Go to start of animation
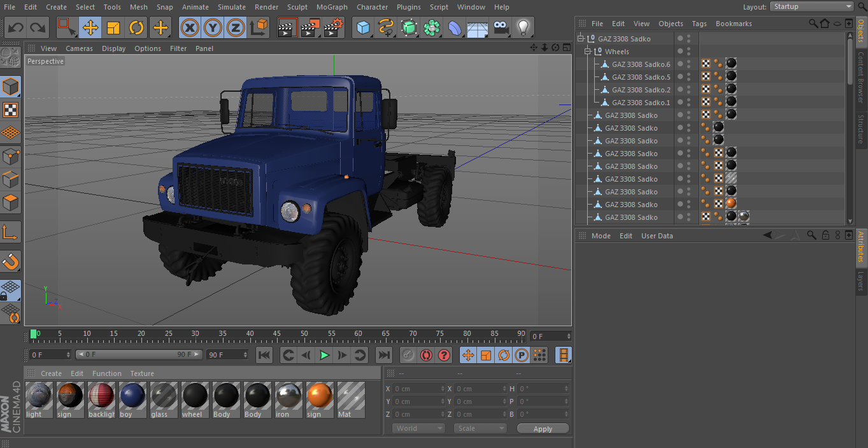 point(264,355)
